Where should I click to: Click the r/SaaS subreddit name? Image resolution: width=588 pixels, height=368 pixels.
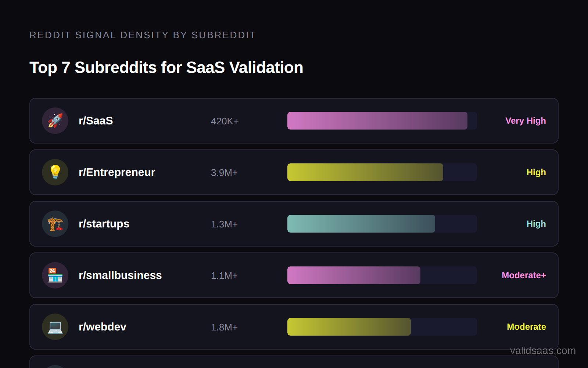96,121
